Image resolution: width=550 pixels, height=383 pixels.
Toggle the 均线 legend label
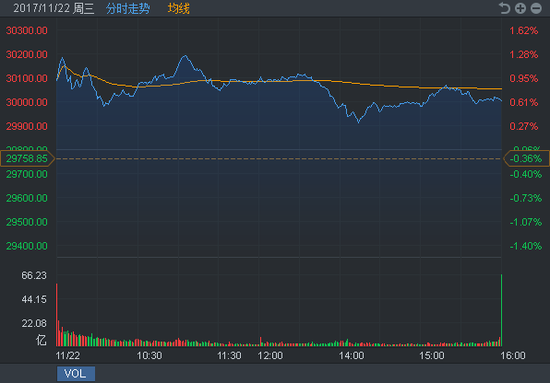pos(179,8)
